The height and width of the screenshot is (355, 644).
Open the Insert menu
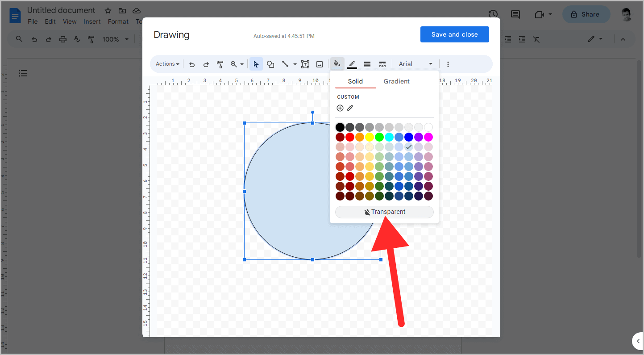92,21
